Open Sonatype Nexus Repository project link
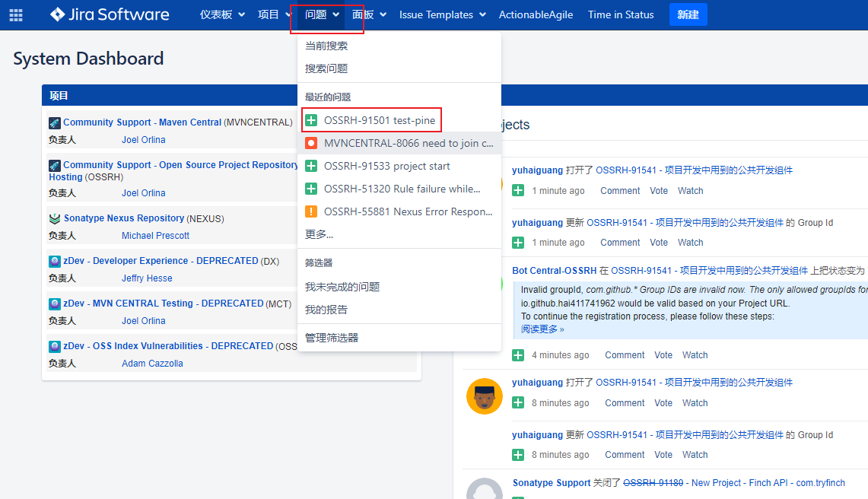 pos(124,218)
